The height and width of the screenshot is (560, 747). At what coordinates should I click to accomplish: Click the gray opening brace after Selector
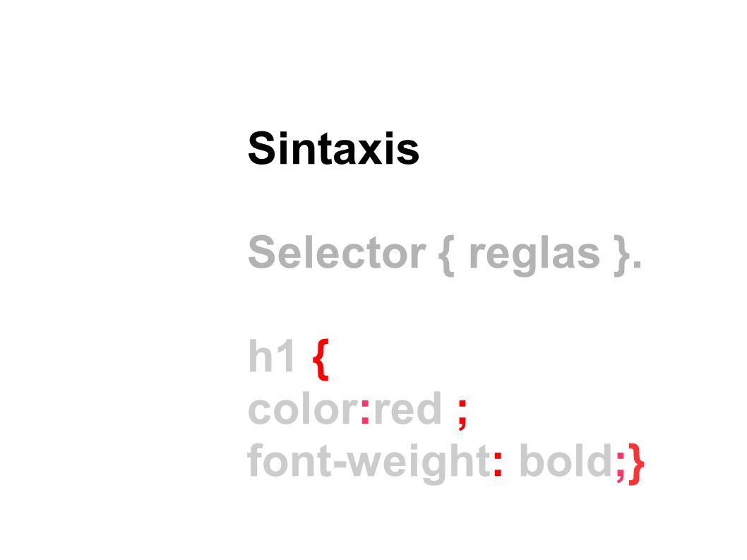coord(446,256)
